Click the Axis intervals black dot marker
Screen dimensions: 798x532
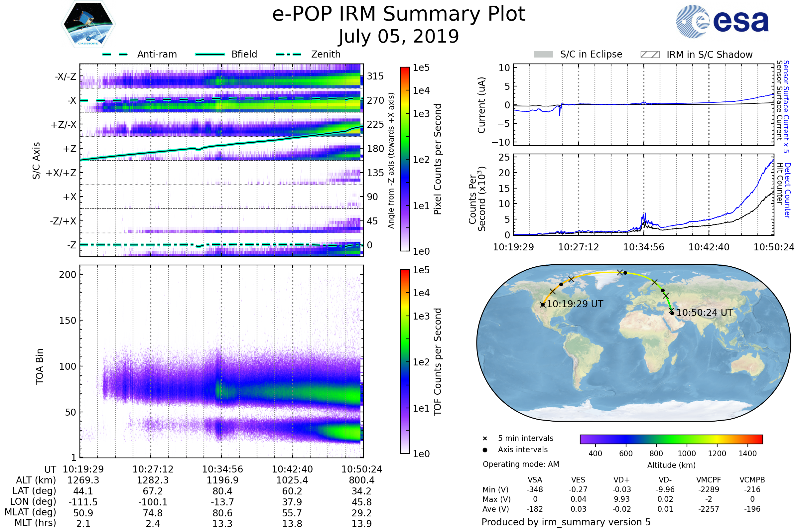[485, 450]
